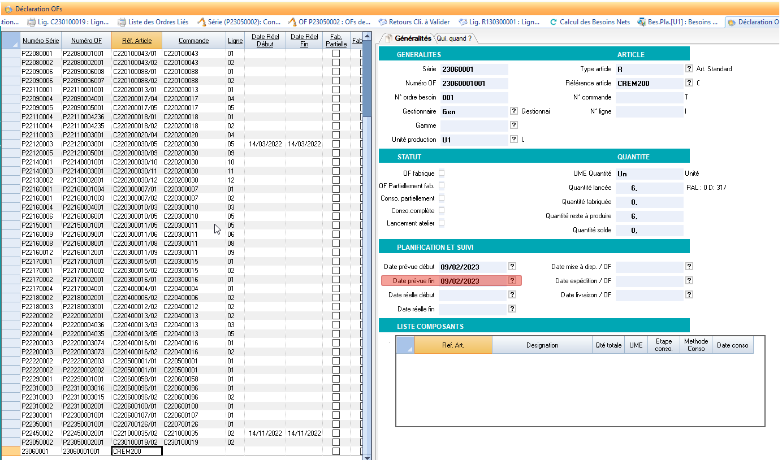Open date picker for Date prévue début
This screenshot has height=461, width=781.
coord(512,267)
